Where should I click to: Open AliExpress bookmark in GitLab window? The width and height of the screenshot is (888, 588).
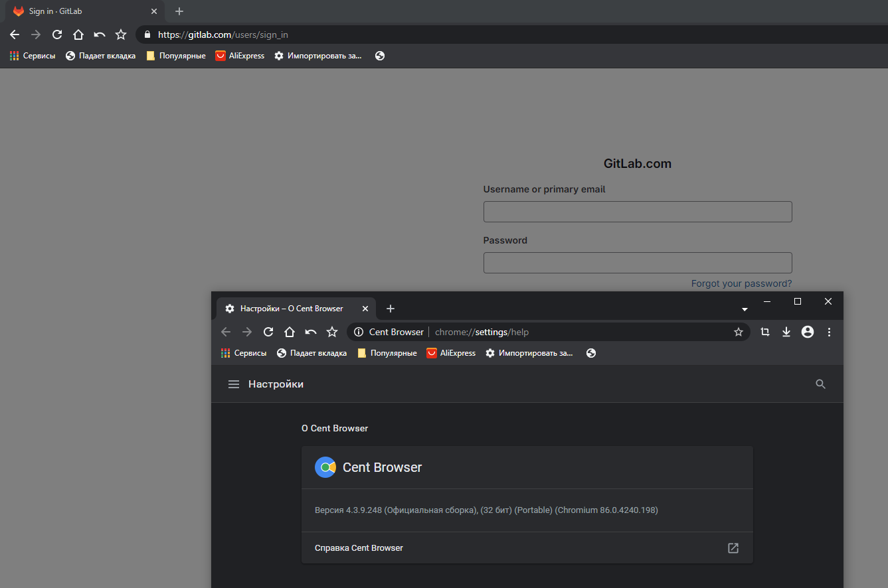pyautogui.click(x=240, y=56)
